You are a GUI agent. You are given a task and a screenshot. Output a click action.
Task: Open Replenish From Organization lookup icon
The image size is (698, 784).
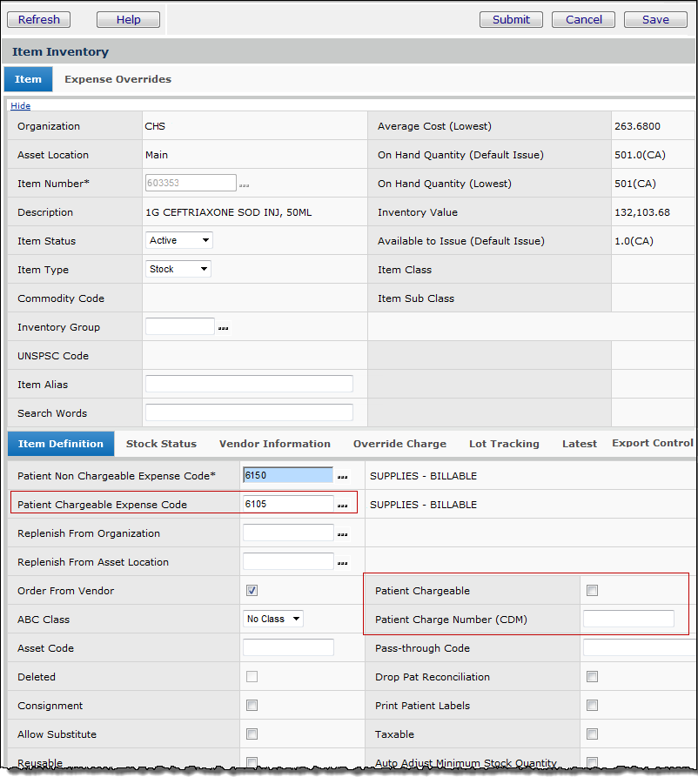click(x=343, y=534)
